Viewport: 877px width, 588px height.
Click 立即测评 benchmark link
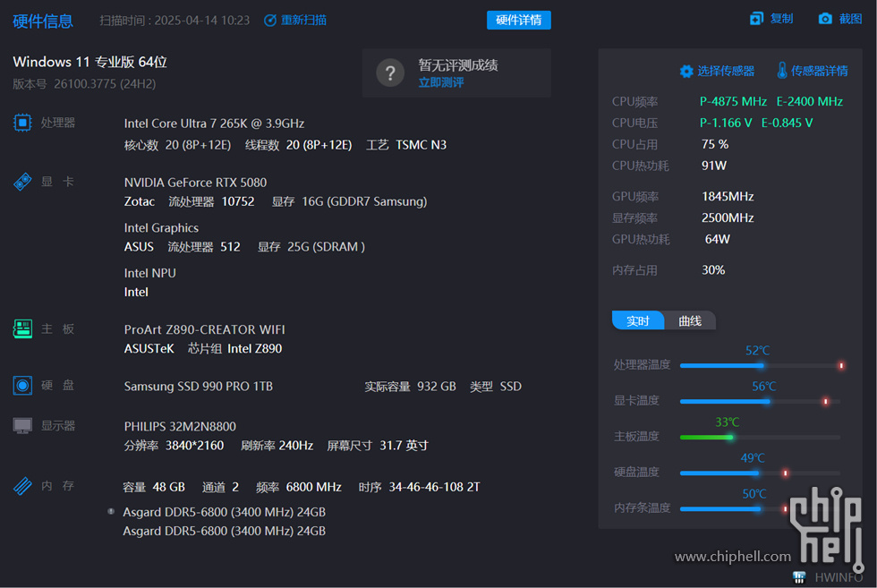tap(440, 83)
